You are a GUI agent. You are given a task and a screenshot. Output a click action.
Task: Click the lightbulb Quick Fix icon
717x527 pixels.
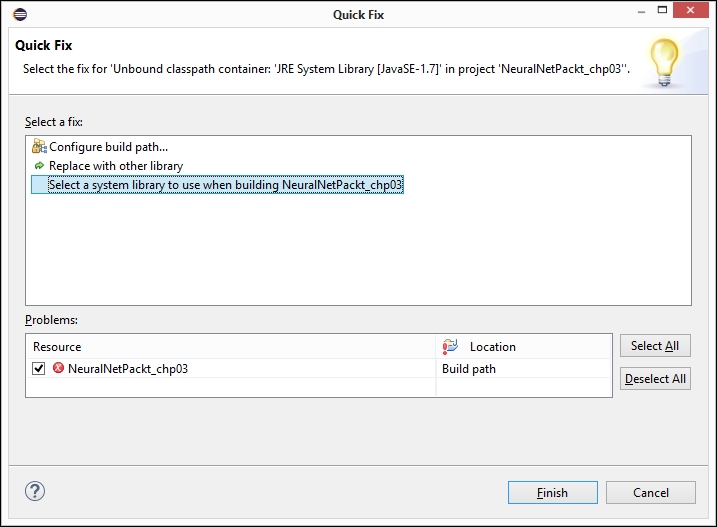[666, 62]
